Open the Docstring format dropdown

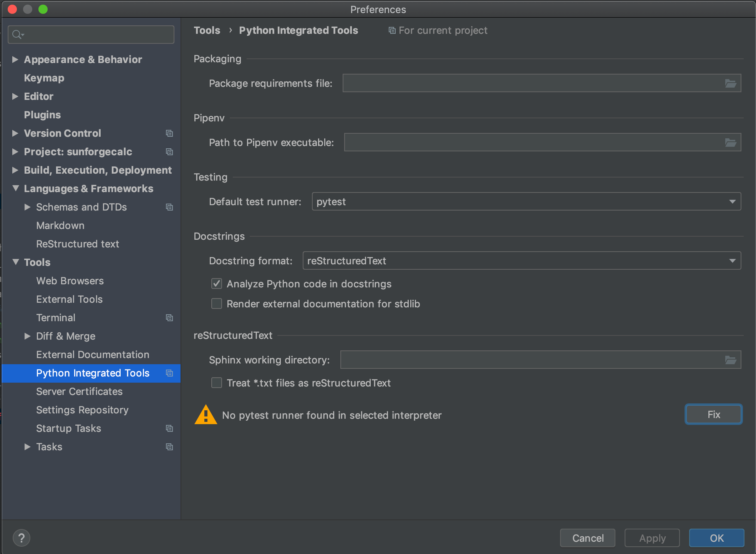[733, 260]
